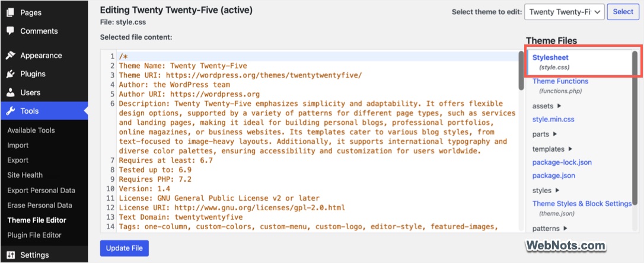
Task: Expand the parts folder
Action: pyautogui.click(x=544, y=134)
